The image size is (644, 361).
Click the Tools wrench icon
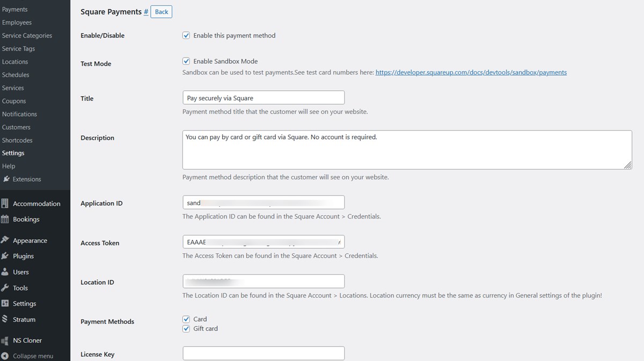click(x=5, y=288)
